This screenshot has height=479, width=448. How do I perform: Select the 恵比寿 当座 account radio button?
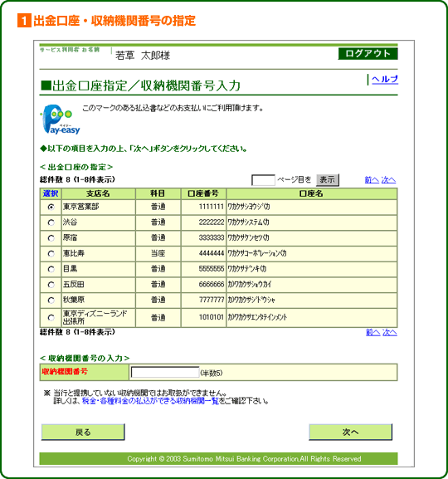51,253
